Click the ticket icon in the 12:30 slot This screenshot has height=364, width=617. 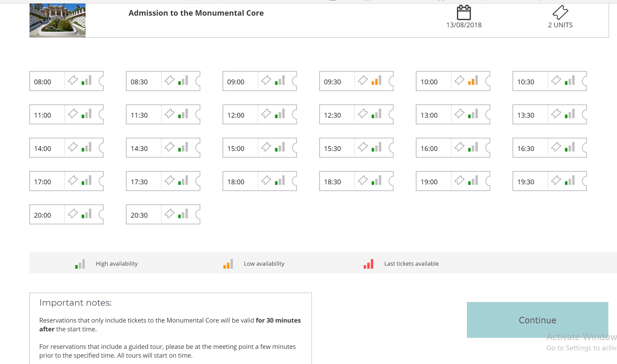363,113
